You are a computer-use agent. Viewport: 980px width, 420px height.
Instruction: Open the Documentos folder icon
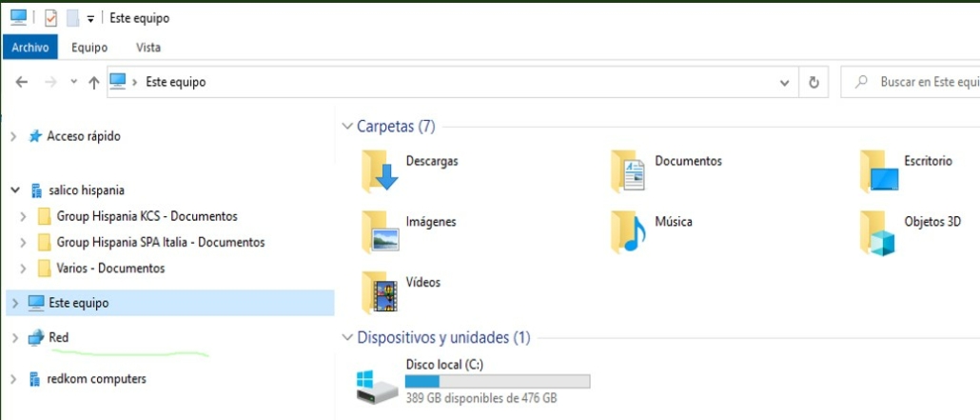(628, 170)
